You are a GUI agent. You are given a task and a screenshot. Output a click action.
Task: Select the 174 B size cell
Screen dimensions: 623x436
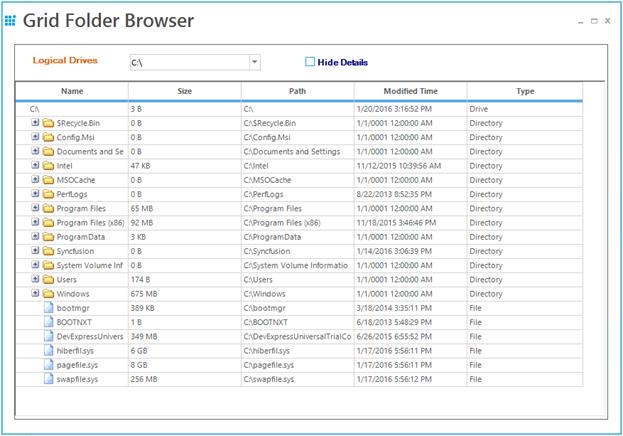pyautogui.click(x=185, y=280)
